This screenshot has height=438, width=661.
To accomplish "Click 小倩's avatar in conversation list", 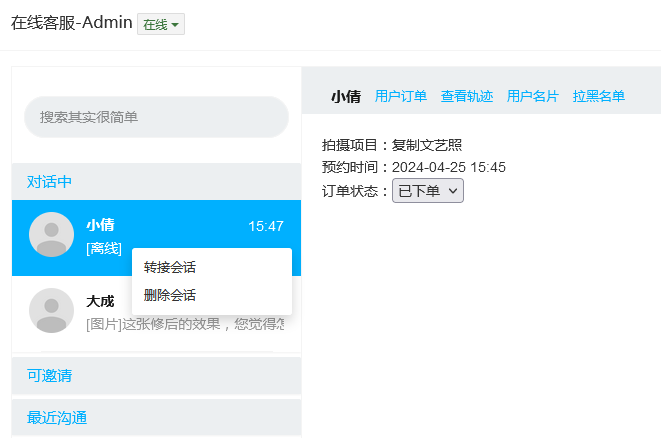I will pyautogui.click(x=52, y=235).
